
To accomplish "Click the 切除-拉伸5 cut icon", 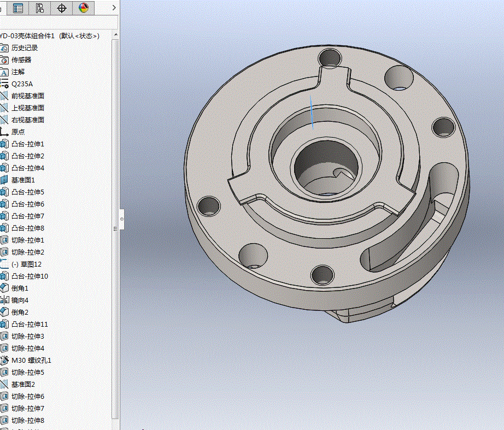I will tap(4, 372).
